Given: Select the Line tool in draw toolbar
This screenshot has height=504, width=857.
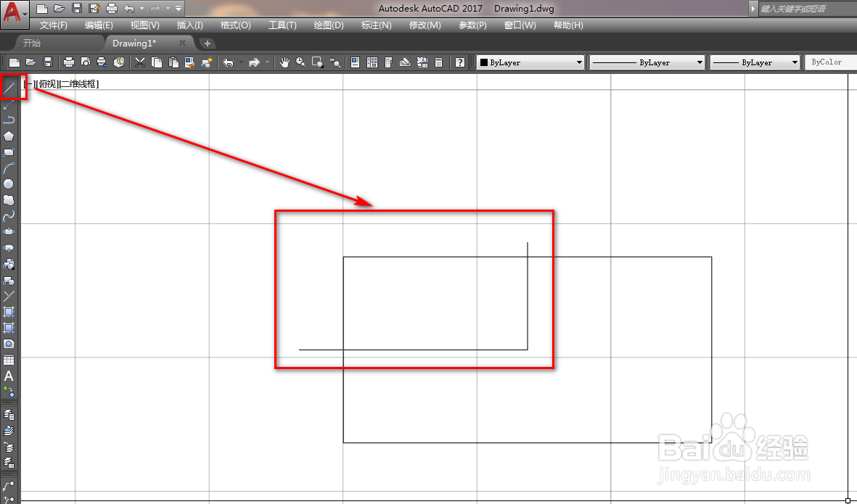Looking at the screenshot, I should point(9,88).
